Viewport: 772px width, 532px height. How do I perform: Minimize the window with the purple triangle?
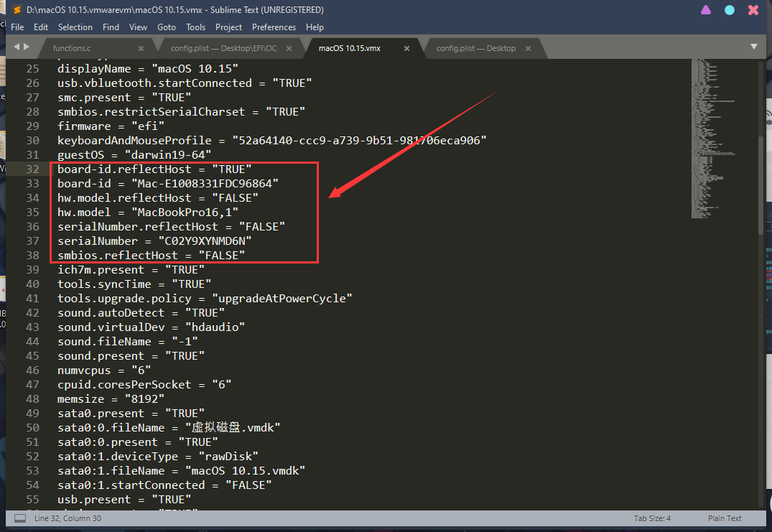coord(706,10)
